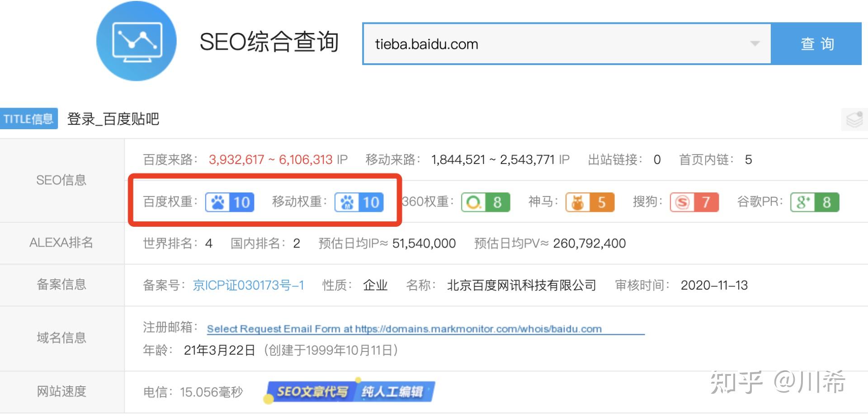Click the layers icon beside the title row
This screenshot has width=868, height=417.
click(854, 120)
